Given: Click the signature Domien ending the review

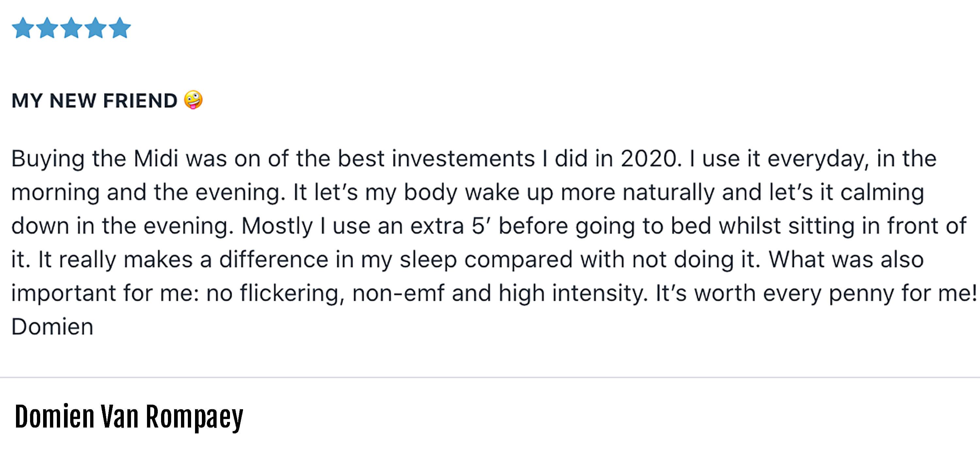Looking at the screenshot, I should coord(53,327).
